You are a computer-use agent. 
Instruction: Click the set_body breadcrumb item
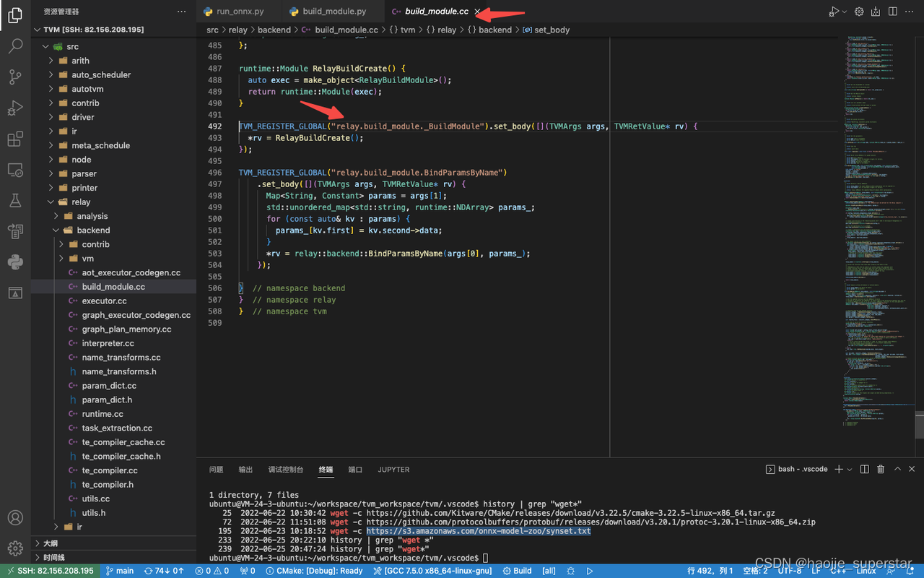point(546,30)
